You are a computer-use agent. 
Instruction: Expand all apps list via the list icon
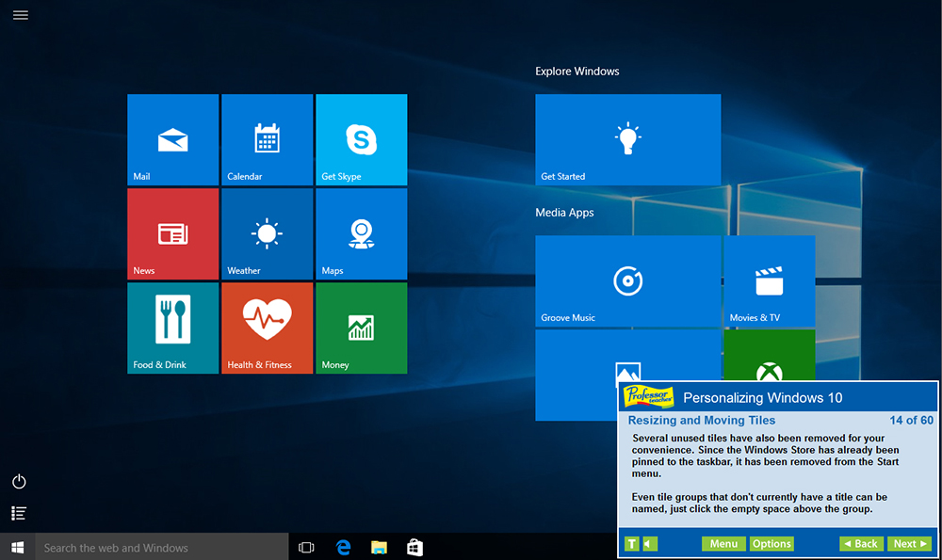click(x=18, y=513)
